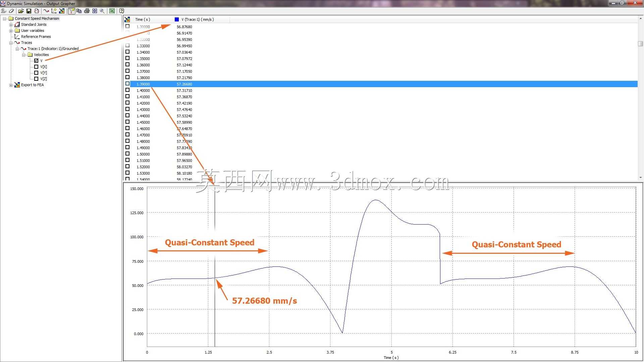
Task: Click the Help question mark icon
Action: [x=122, y=11]
